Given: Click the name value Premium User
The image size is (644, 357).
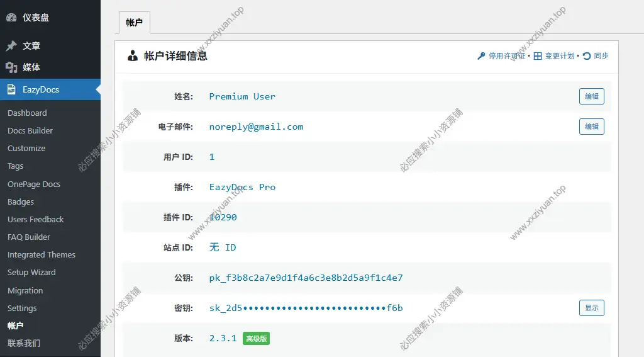Looking at the screenshot, I should pos(242,96).
